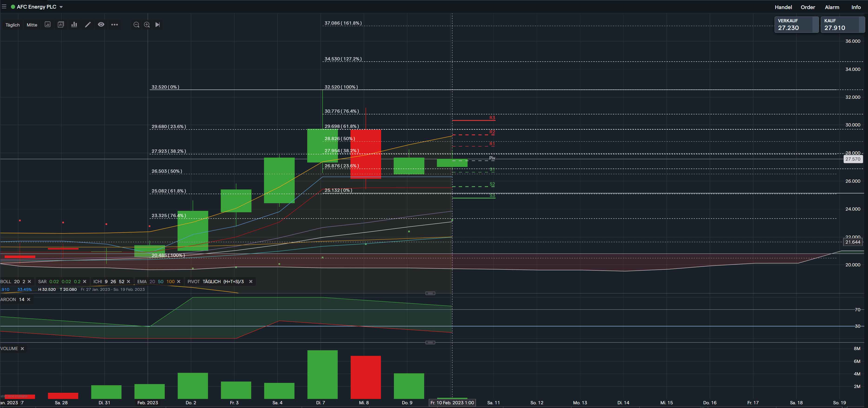Zoom in using the magnifier plus icon

click(147, 25)
